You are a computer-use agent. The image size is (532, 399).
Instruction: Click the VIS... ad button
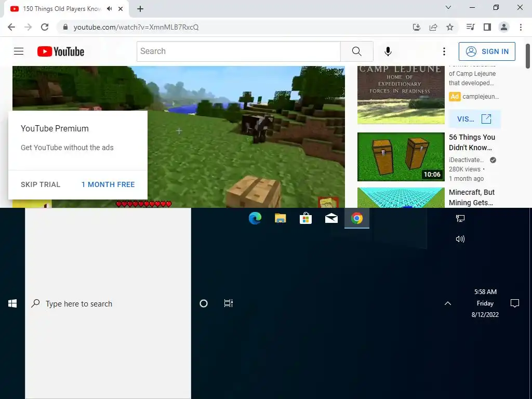coord(474,119)
